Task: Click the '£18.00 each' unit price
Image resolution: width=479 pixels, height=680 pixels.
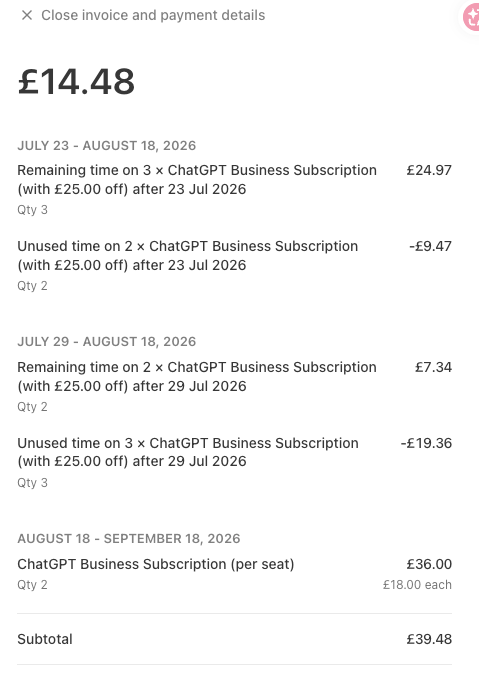Action: point(417,585)
